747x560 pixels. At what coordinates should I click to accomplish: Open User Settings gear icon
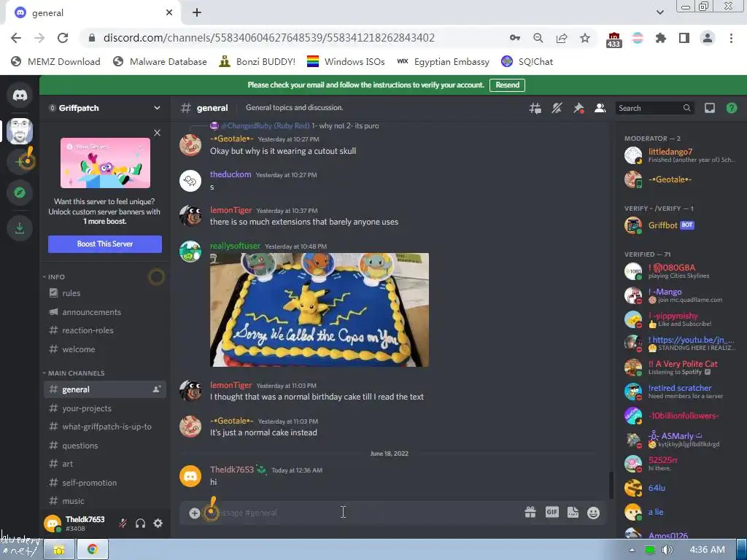click(158, 524)
